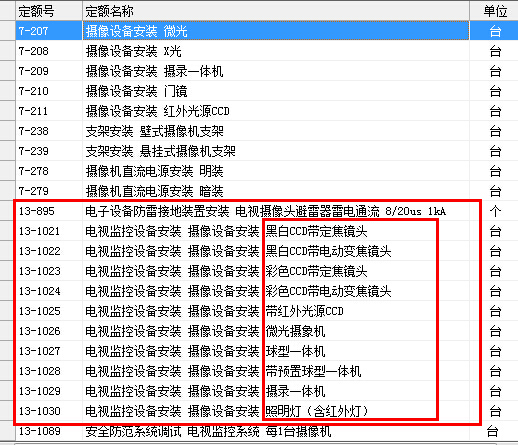Select the row 黑白CCD带定焦镜头

pos(276,231)
